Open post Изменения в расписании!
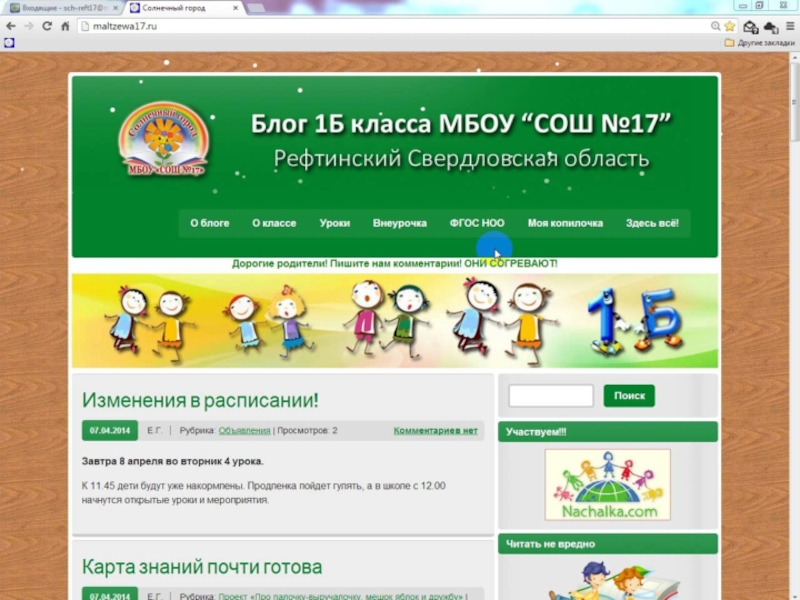Screen dimensions: 800x600 [200, 400]
